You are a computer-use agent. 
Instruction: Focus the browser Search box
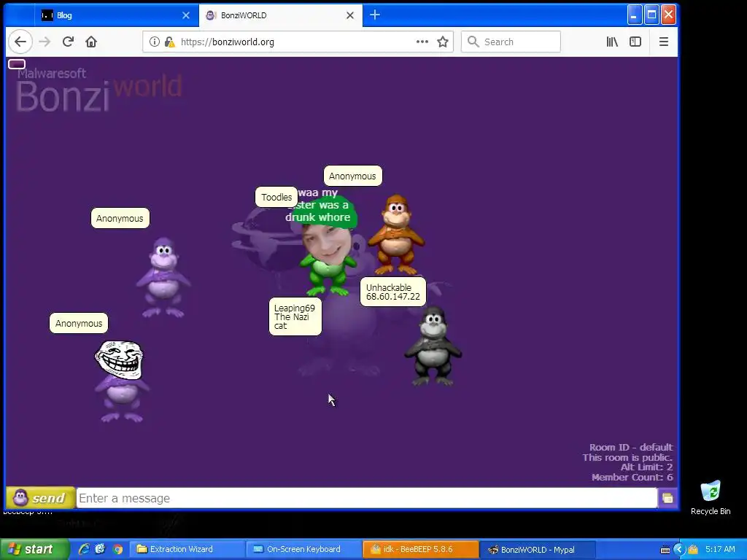coord(511,42)
